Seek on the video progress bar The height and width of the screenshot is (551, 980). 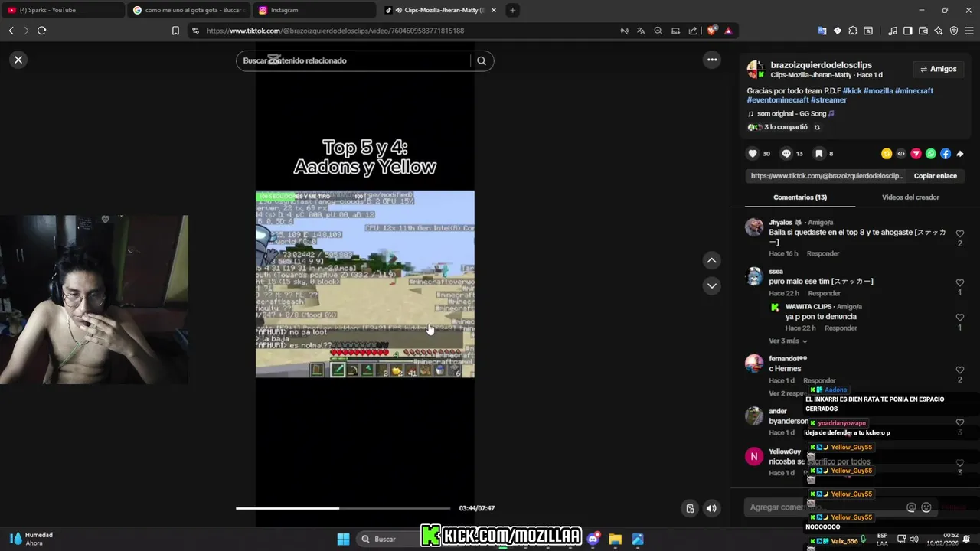[x=343, y=508]
